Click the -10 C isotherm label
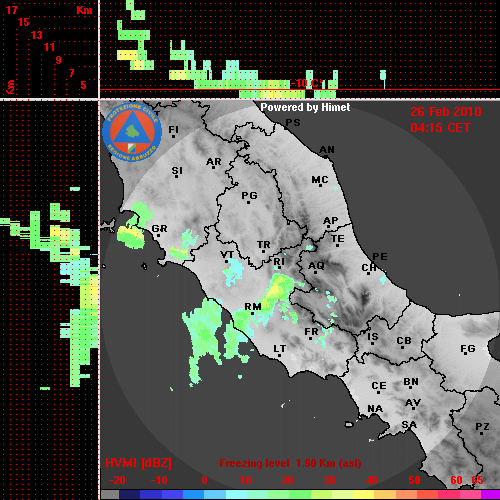This screenshot has height=500, width=500. click(307, 83)
